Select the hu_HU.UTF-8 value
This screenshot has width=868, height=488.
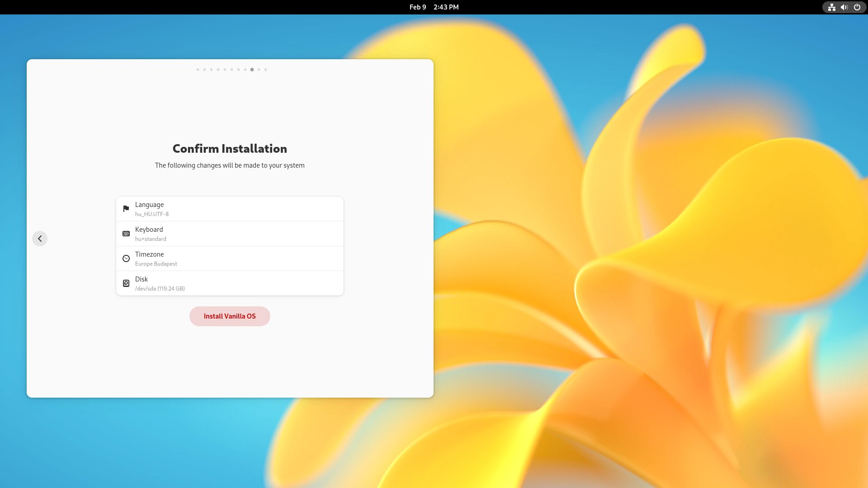pyautogui.click(x=152, y=214)
